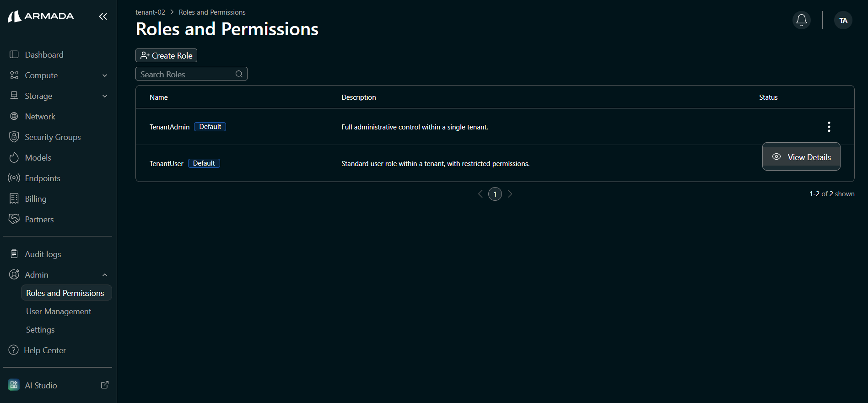Click the TenantUser role name

[166, 164]
